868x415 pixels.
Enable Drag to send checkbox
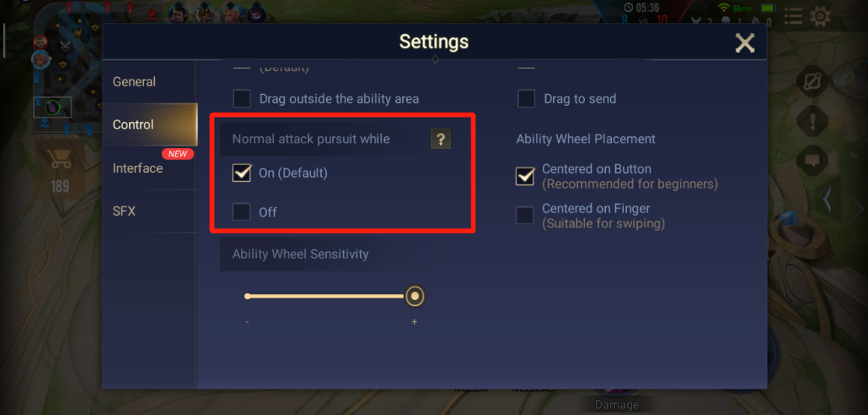coord(526,99)
